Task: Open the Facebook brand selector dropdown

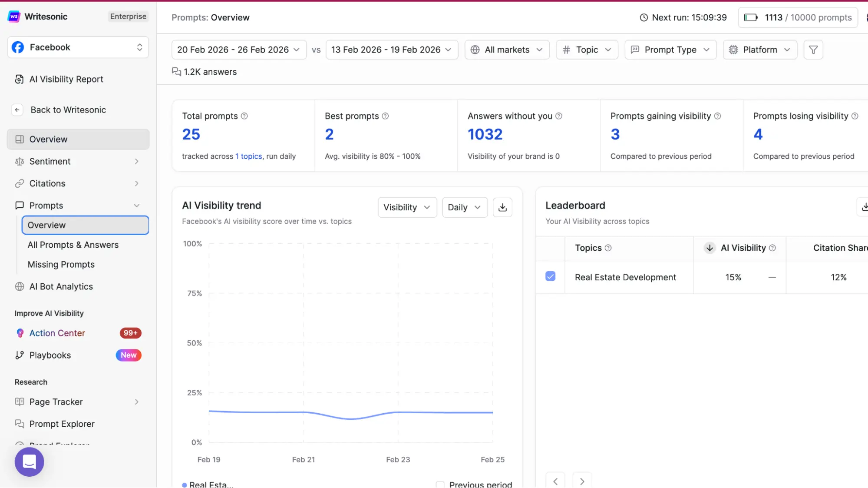Action: pyautogui.click(x=78, y=47)
